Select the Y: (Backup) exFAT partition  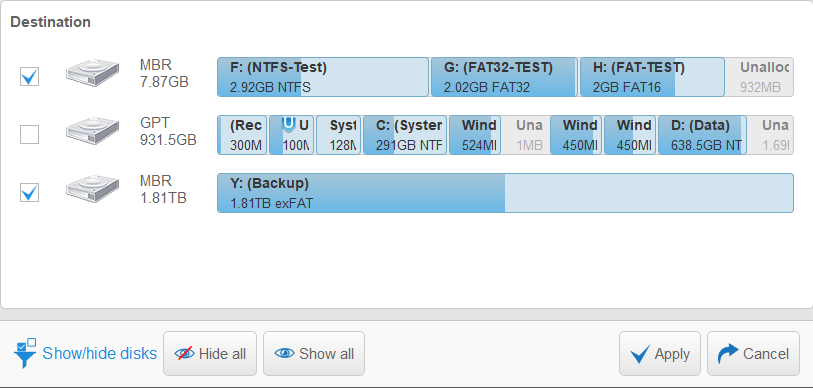(505, 193)
